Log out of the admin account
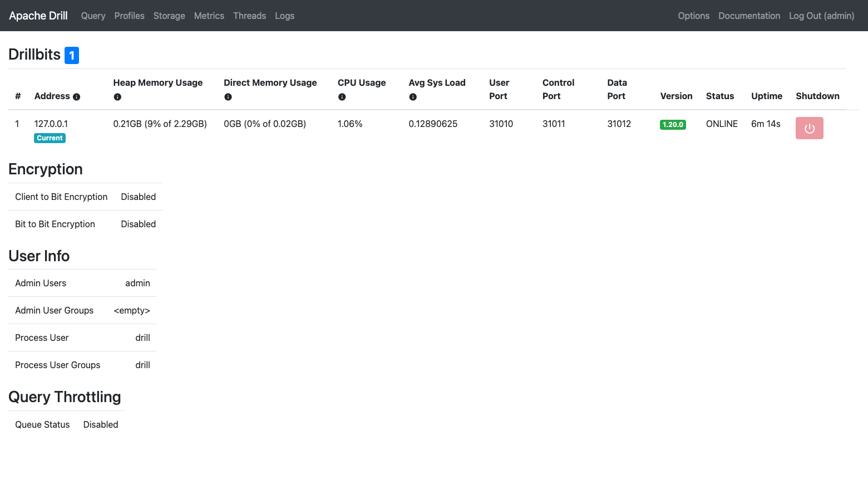868x489 pixels. pyautogui.click(x=822, y=16)
